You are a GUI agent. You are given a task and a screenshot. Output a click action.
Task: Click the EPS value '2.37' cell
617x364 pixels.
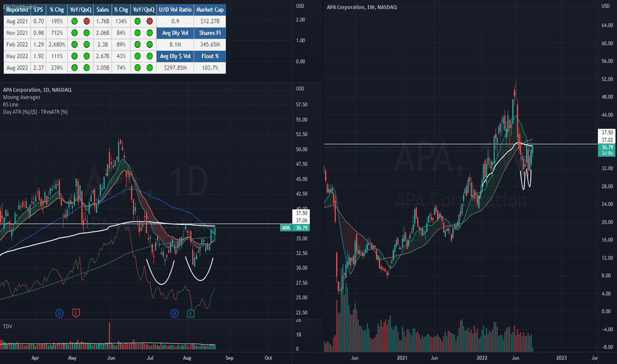(38, 68)
